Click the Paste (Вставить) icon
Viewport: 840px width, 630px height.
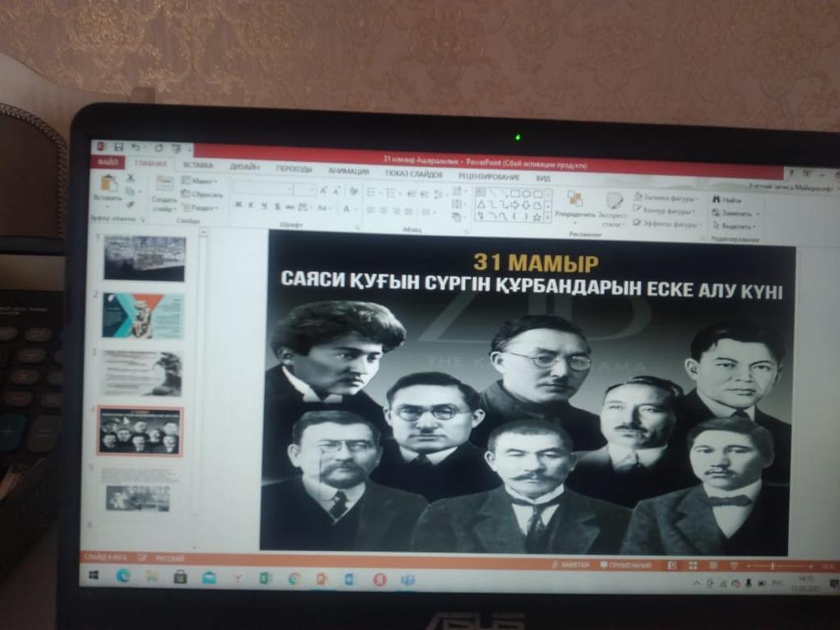tap(108, 183)
